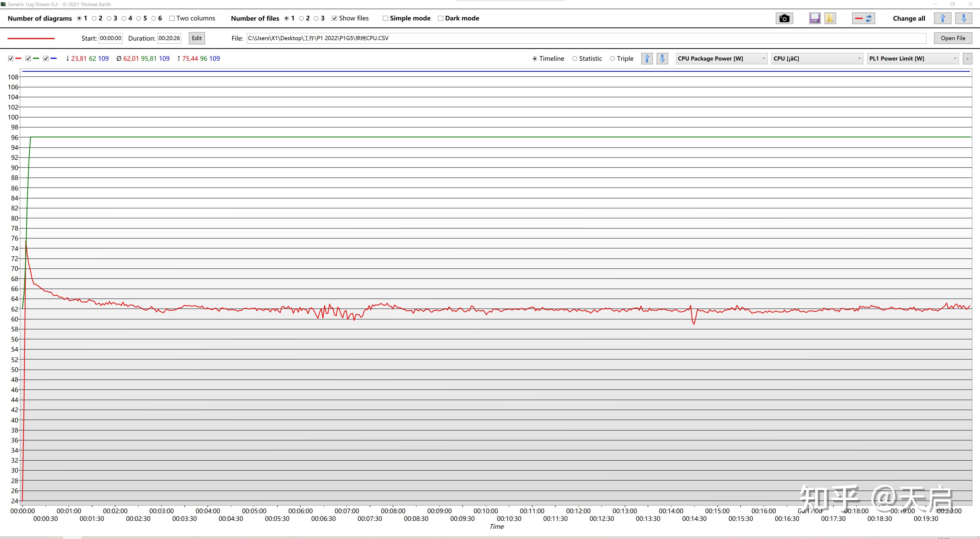Click the 00:10:00 time axis label
Image resolution: width=980 pixels, height=539 pixels.
(486, 511)
